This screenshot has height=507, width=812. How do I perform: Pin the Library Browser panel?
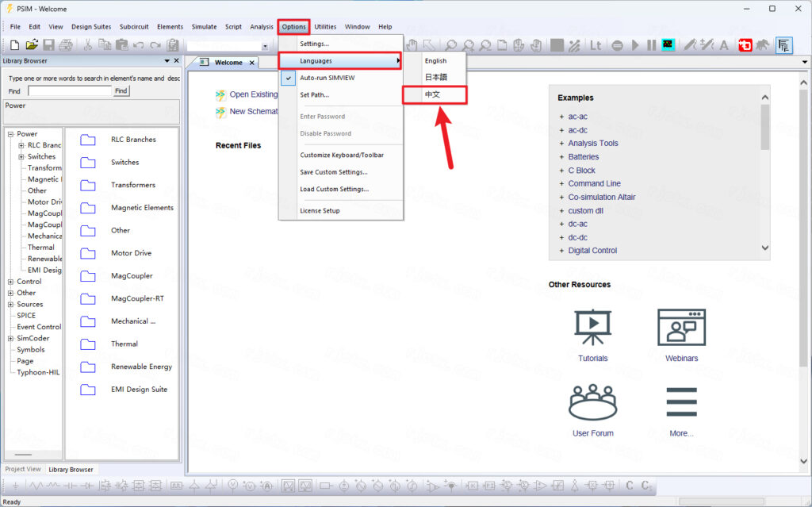tap(167, 60)
